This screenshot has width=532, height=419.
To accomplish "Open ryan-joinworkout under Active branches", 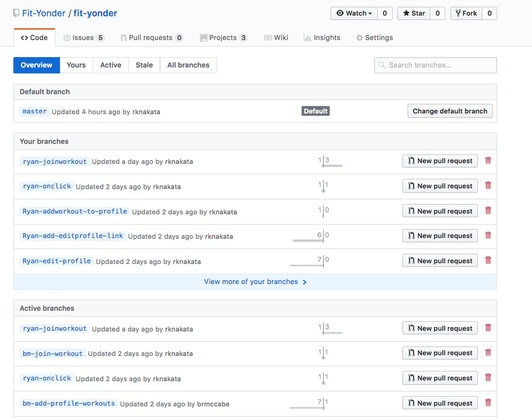I will click(x=54, y=329).
